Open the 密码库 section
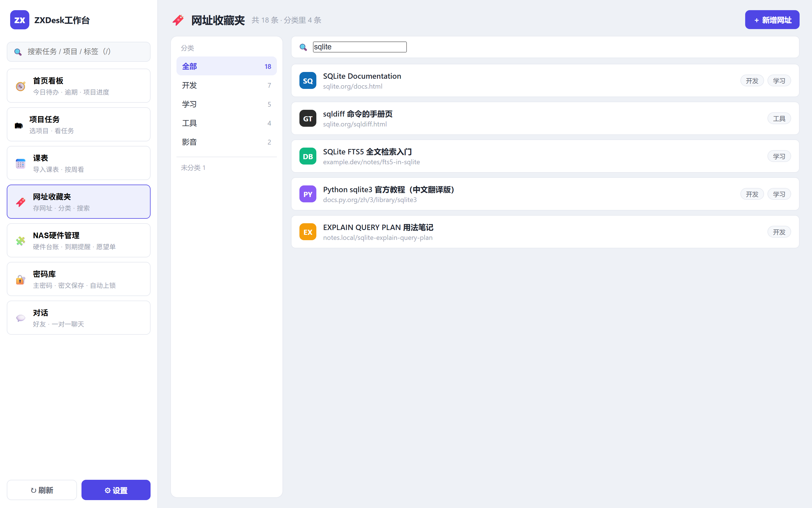Image resolution: width=812 pixels, height=508 pixels. [x=78, y=279]
